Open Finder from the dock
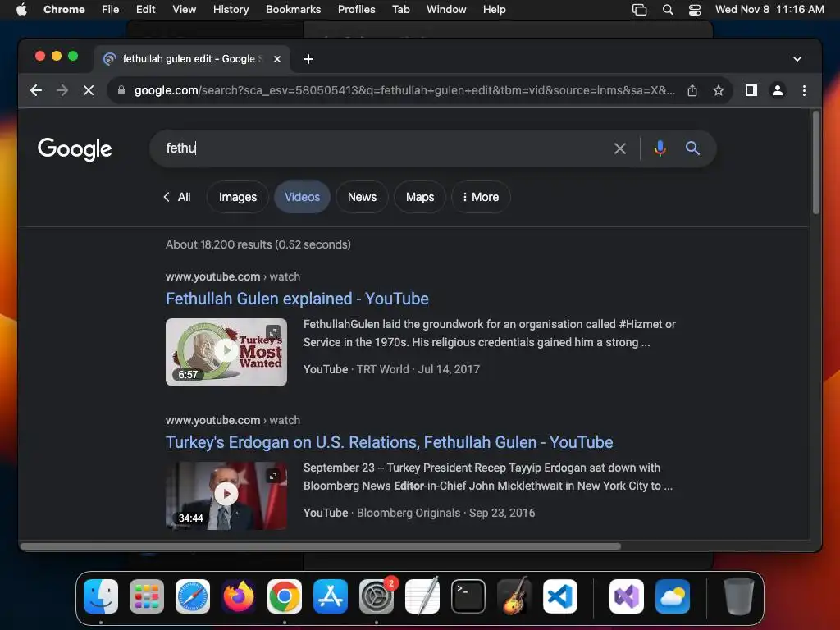 click(x=101, y=596)
